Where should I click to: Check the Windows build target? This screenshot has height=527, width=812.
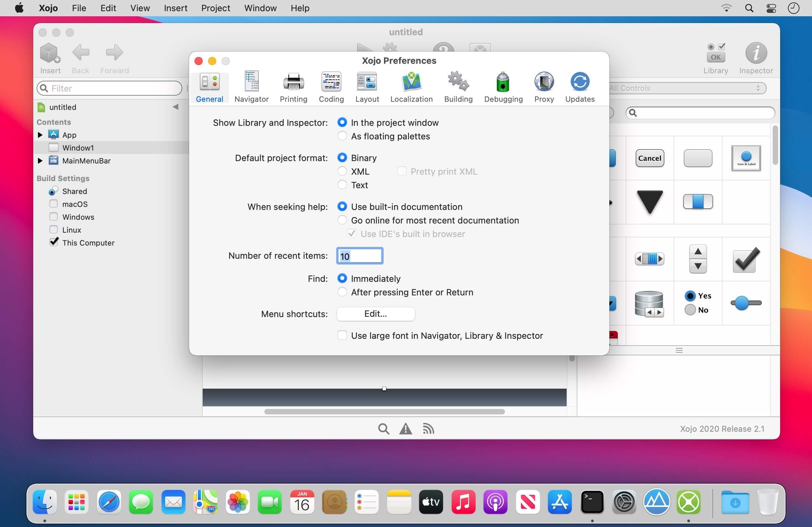[x=54, y=217]
